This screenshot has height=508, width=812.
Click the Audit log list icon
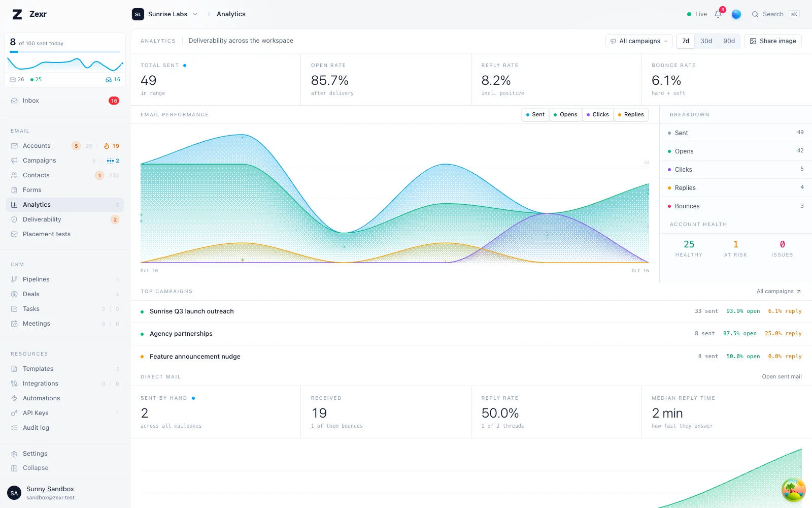14,428
